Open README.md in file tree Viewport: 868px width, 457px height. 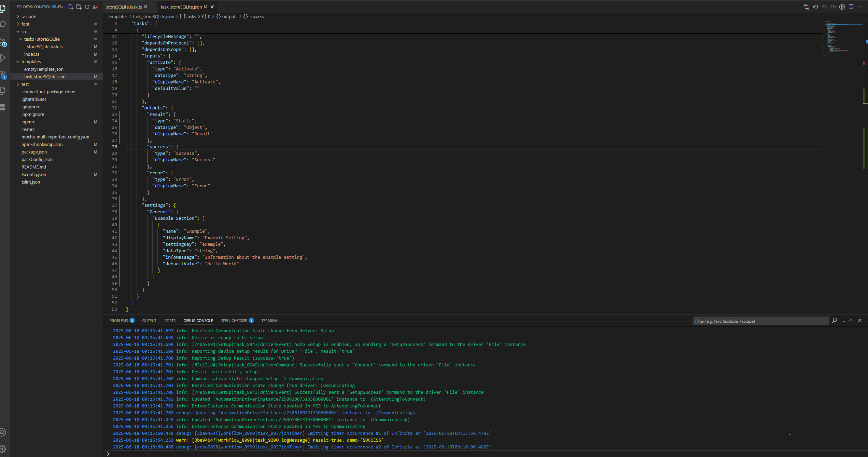(x=33, y=167)
